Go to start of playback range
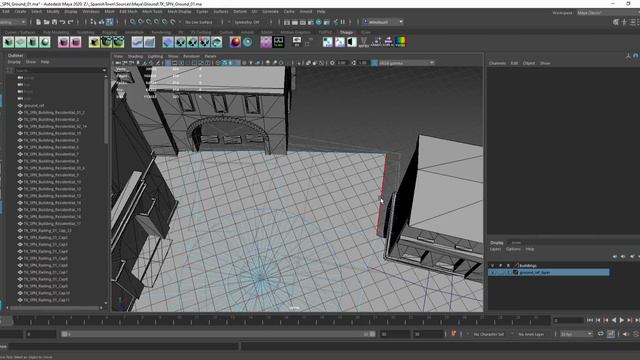 (590, 320)
